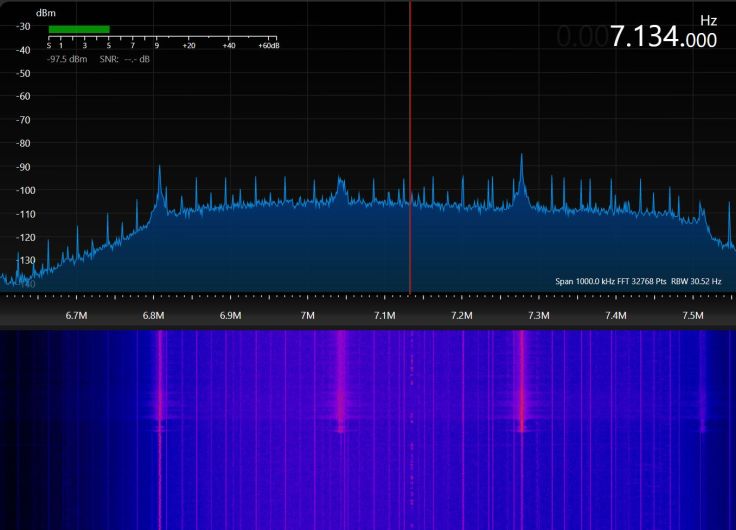The image size is (736, 530).
Task: Click the Hz unit label above frequency
Action: tap(708, 20)
